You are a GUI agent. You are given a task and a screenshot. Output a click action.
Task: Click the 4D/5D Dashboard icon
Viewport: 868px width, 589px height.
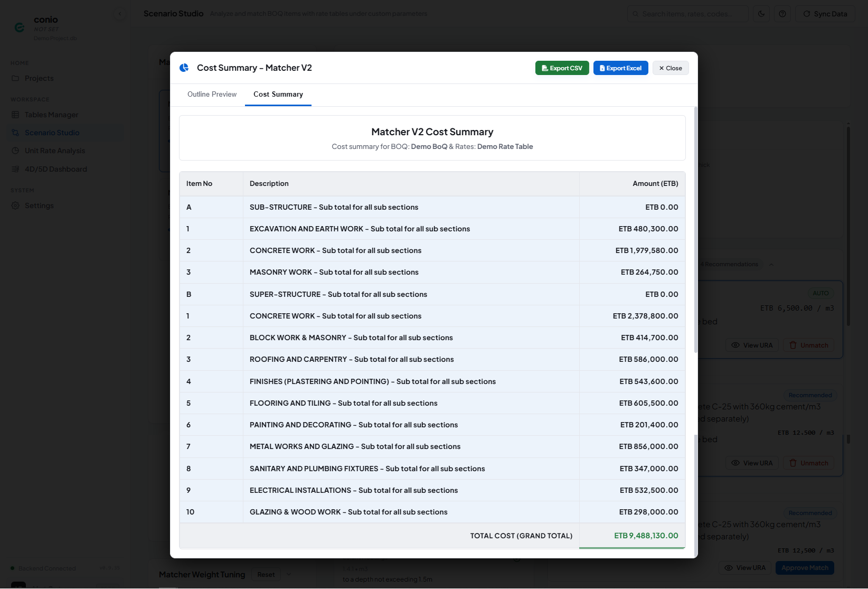[15, 169]
